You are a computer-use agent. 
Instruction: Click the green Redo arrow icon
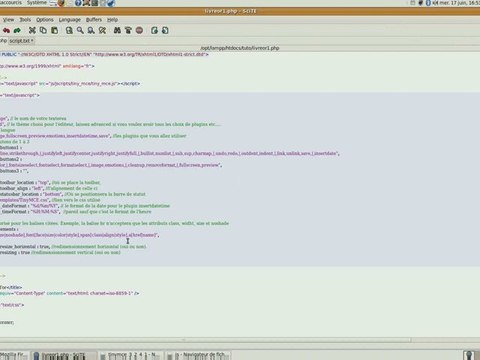[x=17, y=31]
